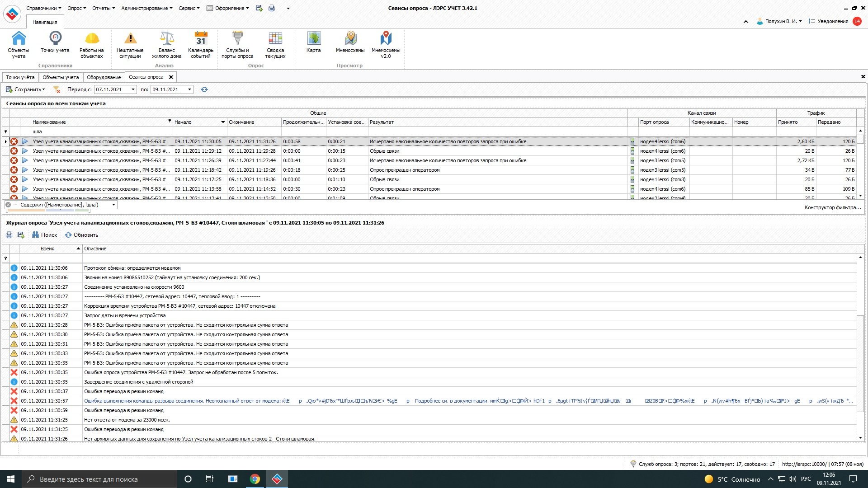Open Объекты учета from the ribbon
Image resolution: width=868 pixels, height=488 pixels.
[19, 45]
